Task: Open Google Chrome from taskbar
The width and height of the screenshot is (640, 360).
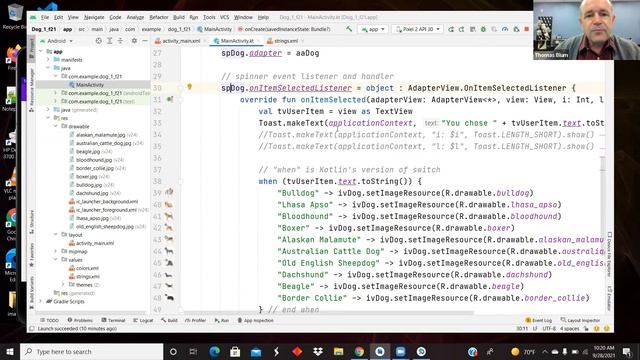Action: pos(359,351)
